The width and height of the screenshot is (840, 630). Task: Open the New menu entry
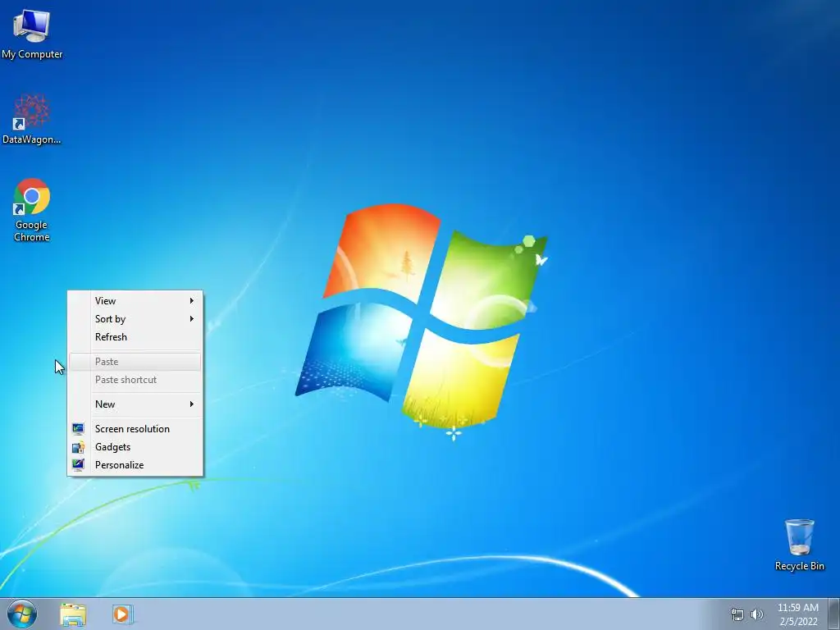click(x=135, y=404)
